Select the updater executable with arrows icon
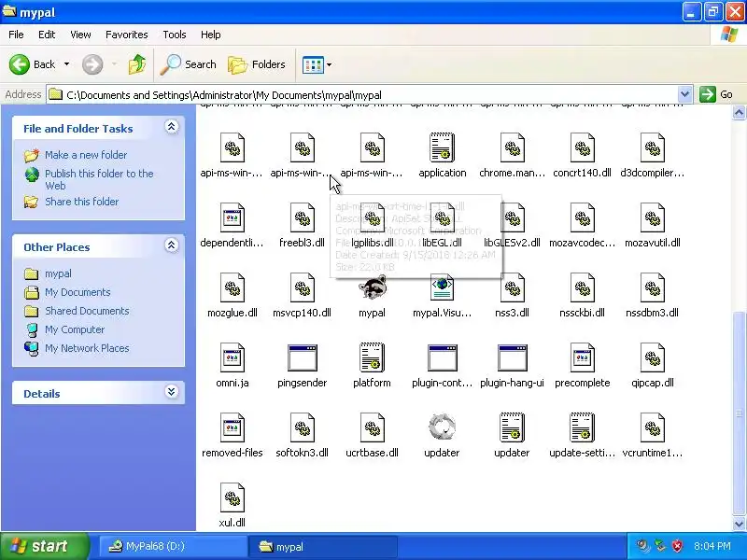 [x=442, y=427]
